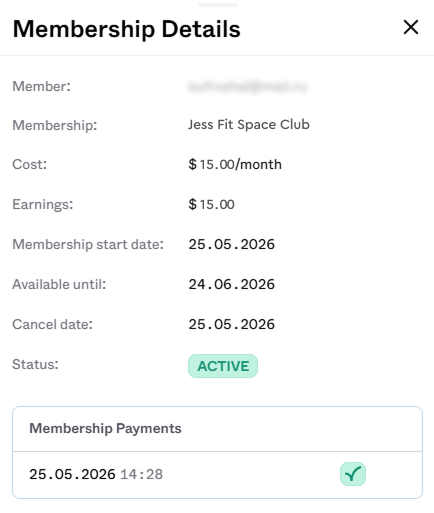Click membership start date 25.05.2026
The height and width of the screenshot is (513, 434).
[x=232, y=244]
